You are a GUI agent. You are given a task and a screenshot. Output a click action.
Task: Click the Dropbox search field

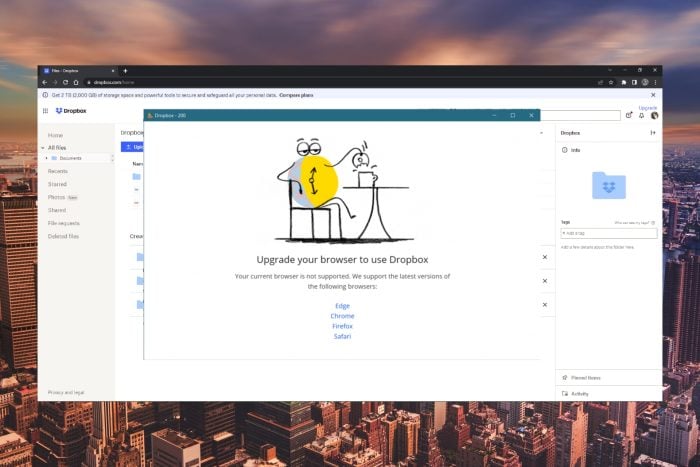pyautogui.click(x=580, y=116)
